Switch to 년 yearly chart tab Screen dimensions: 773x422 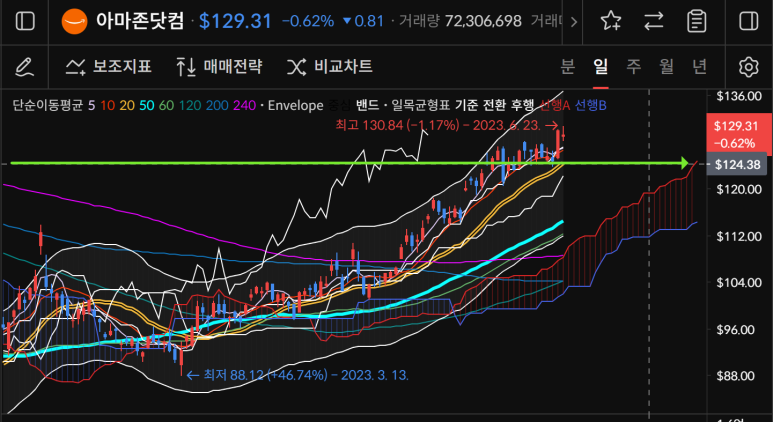click(x=700, y=66)
